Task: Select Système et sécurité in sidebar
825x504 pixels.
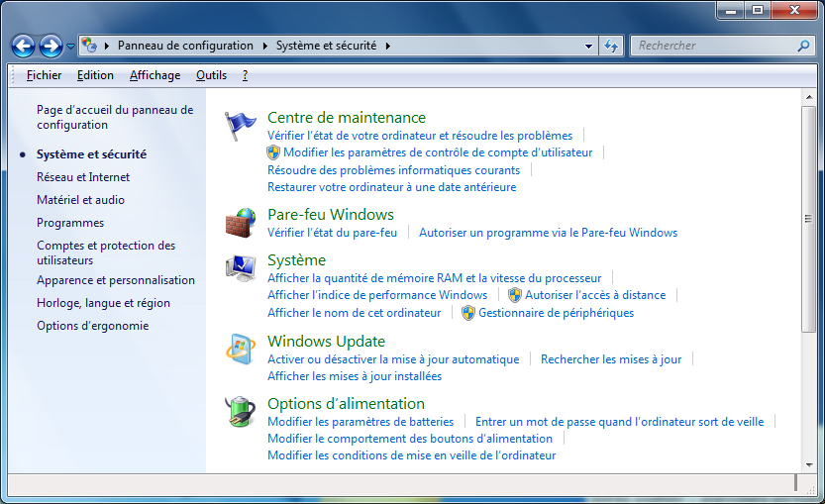Action: 91,154
